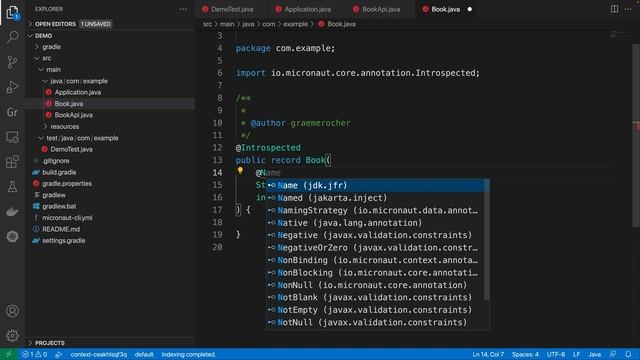Expand the resources folder
This screenshot has height=360, width=640.
click(x=111, y=127)
